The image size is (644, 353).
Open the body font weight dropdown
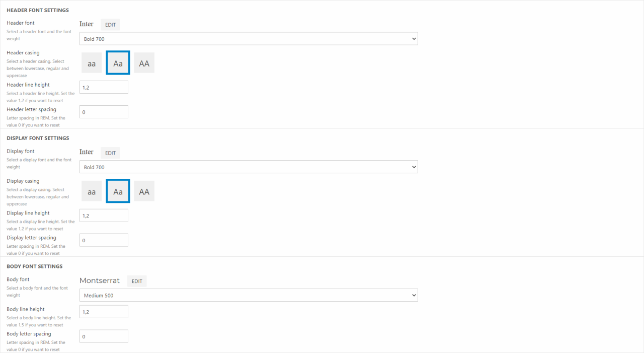(249, 296)
